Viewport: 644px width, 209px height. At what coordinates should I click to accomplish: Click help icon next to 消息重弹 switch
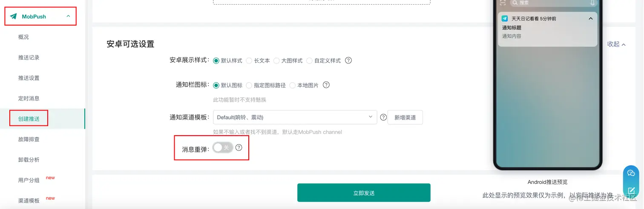tap(239, 148)
